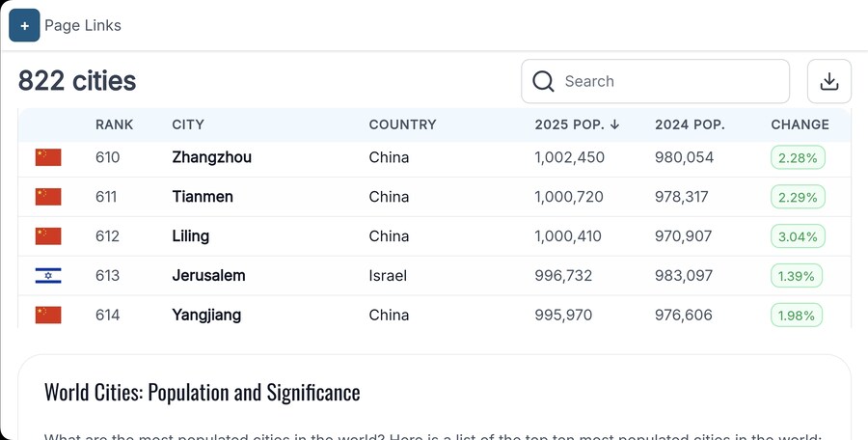Click the 983,097 population value
The width and height of the screenshot is (868, 440).
(x=684, y=275)
